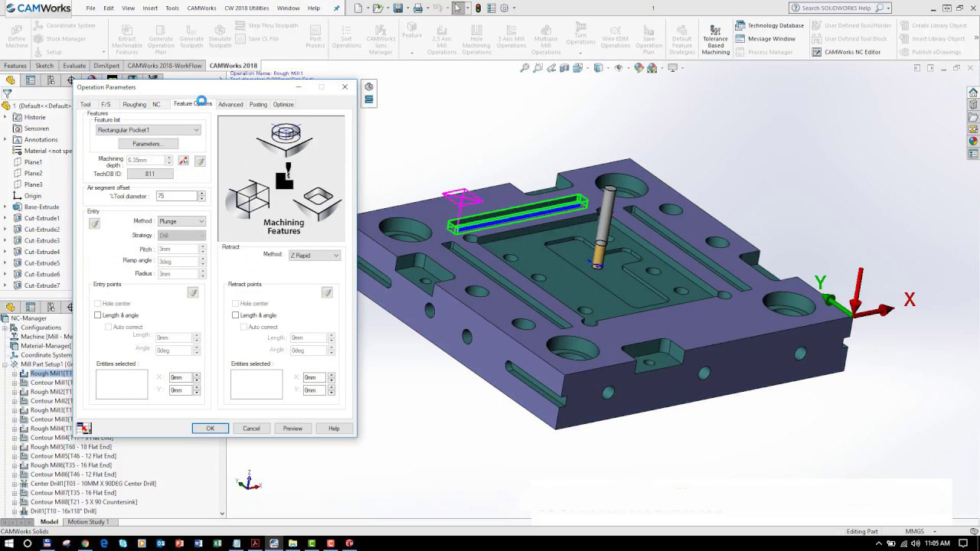Image resolution: width=980 pixels, height=551 pixels.
Task: Open Optimize tab
Action: click(x=283, y=104)
